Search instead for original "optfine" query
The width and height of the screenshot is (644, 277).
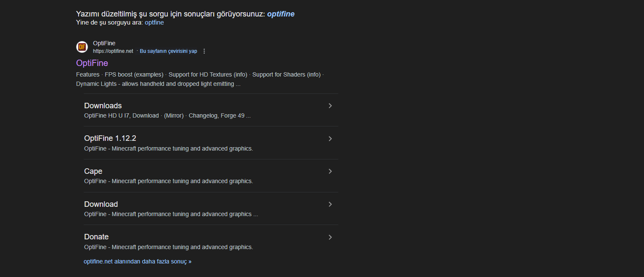154,23
